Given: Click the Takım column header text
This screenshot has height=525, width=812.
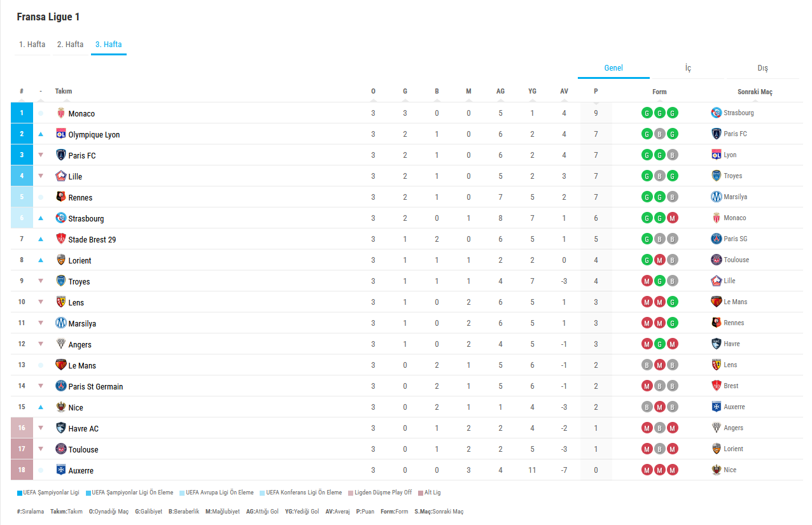Looking at the screenshot, I should pos(64,92).
